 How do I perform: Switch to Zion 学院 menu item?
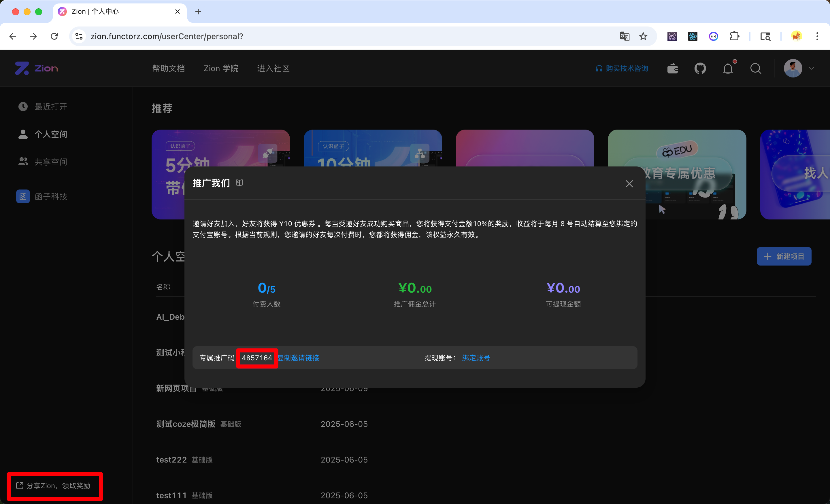click(x=221, y=68)
